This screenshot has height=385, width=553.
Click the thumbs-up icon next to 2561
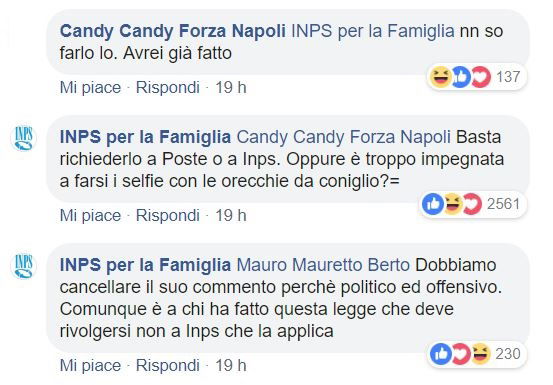point(433,204)
